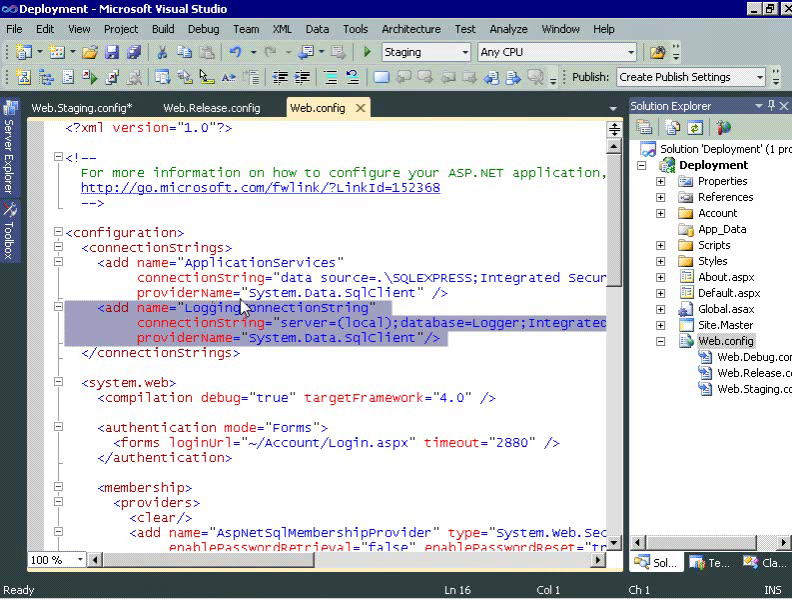
Task: Click the Comment Selection icon
Action: click(x=330, y=77)
